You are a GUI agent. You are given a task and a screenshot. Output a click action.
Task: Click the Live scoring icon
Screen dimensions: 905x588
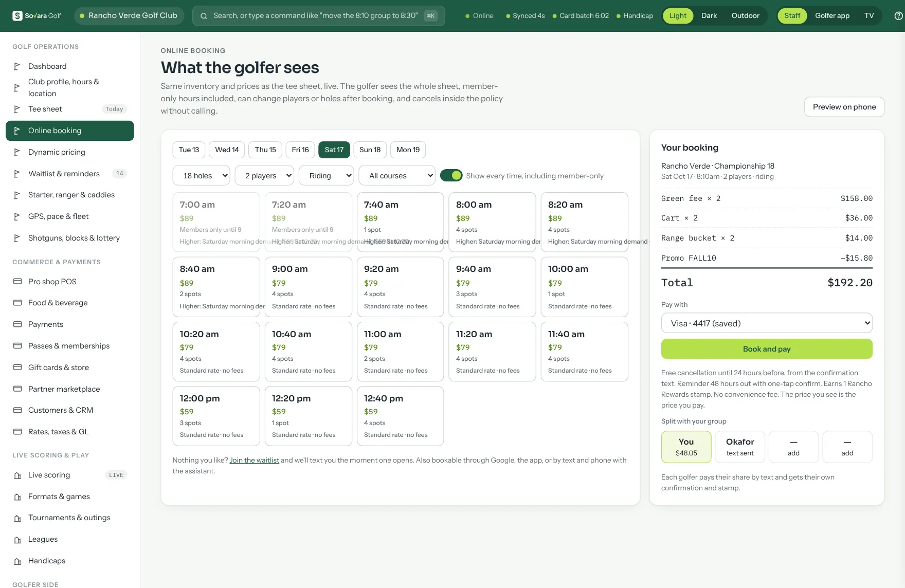(17, 475)
